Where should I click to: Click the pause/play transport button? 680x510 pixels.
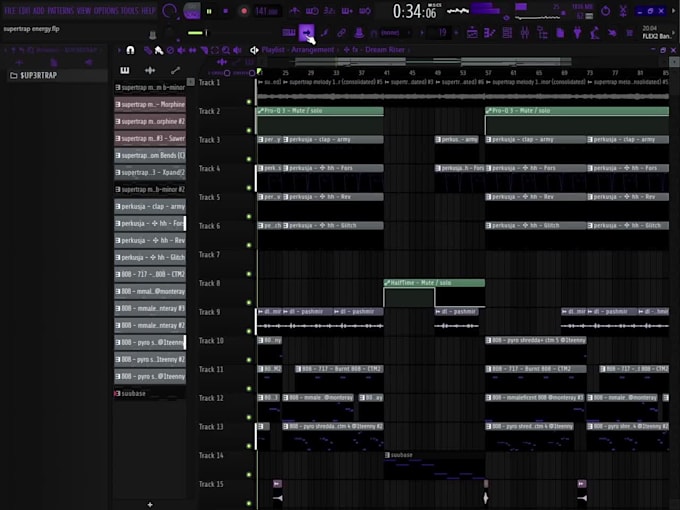[x=209, y=11]
